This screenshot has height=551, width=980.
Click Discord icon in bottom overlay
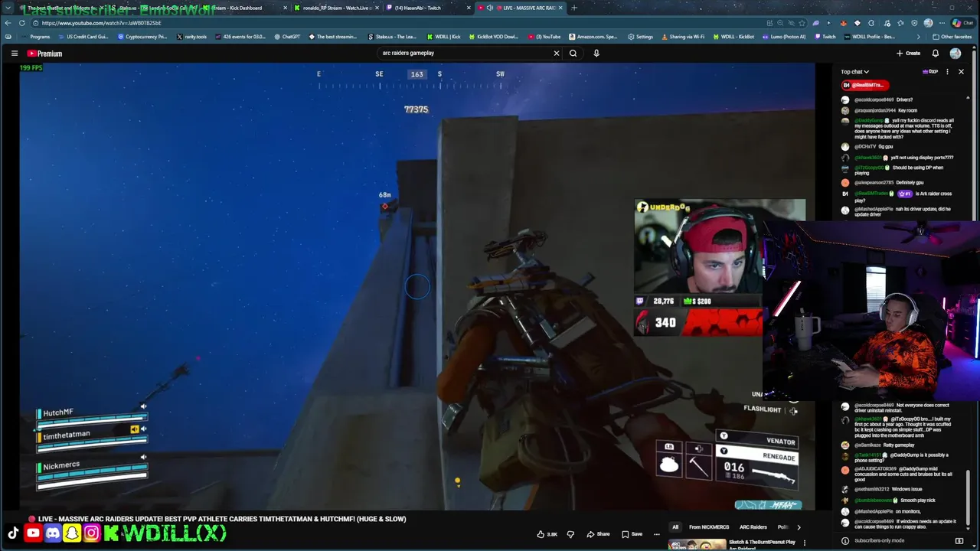click(53, 533)
